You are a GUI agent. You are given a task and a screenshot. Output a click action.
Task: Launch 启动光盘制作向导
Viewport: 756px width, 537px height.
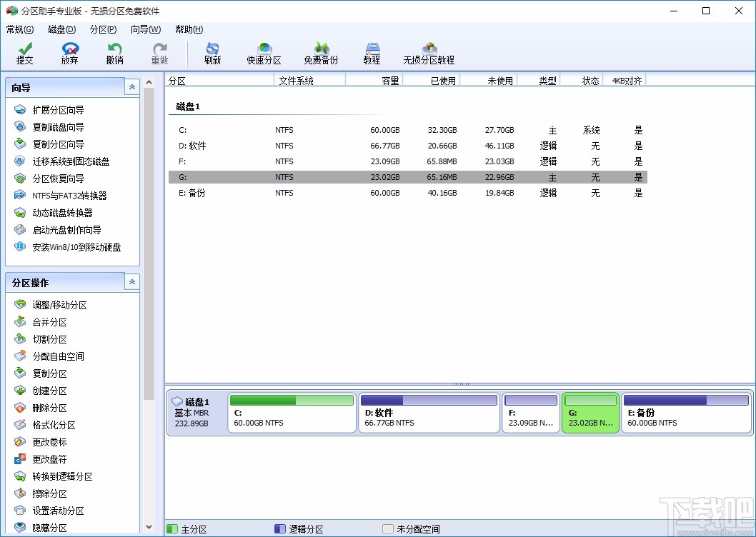pyautogui.click(x=66, y=230)
